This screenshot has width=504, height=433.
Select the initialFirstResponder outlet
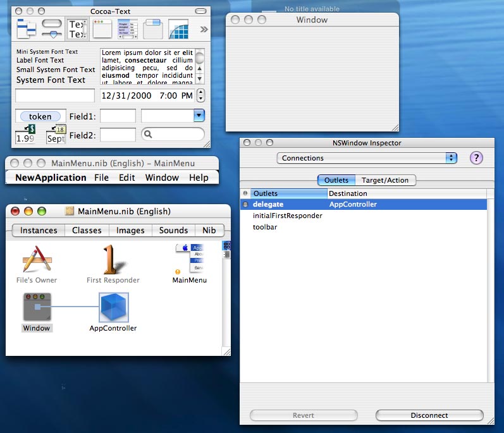(x=287, y=216)
